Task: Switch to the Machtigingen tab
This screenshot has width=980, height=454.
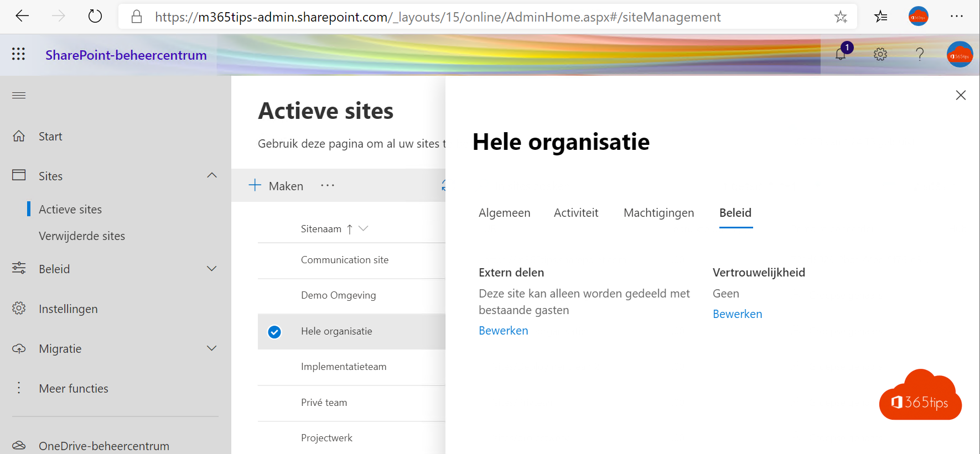Action: pos(658,213)
